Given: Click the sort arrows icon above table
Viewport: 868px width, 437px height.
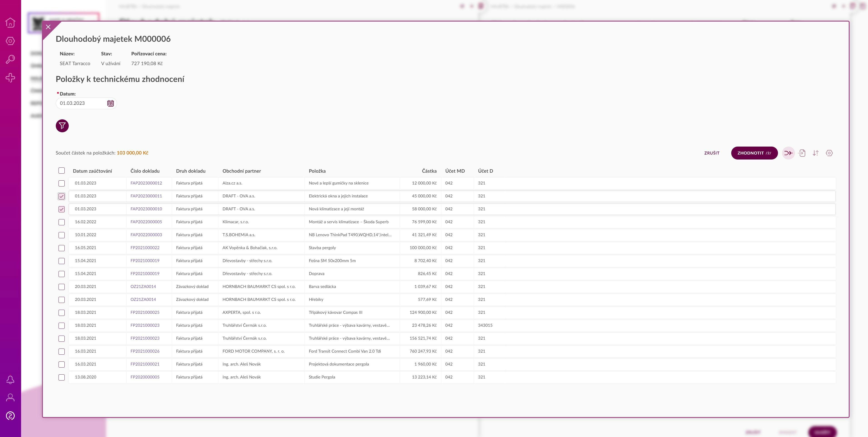Looking at the screenshot, I should 815,153.
